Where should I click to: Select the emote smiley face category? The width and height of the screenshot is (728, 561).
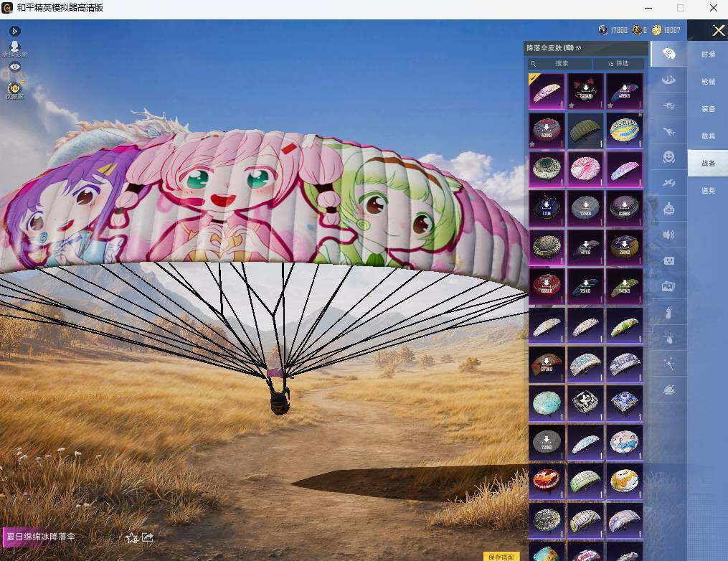[668, 157]
